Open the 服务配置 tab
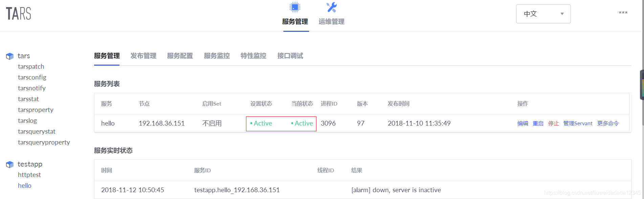 (x=180, y=56)
